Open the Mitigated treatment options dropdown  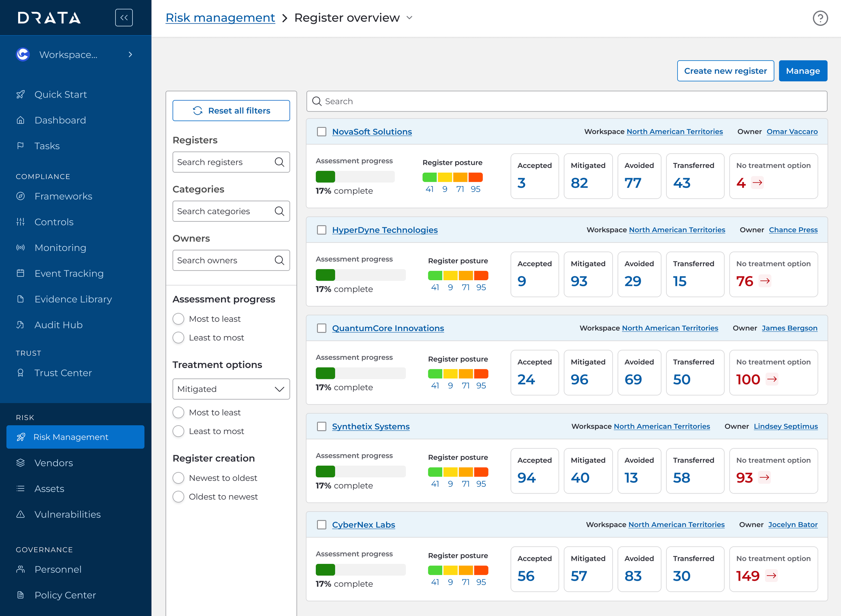pos(231,389)
